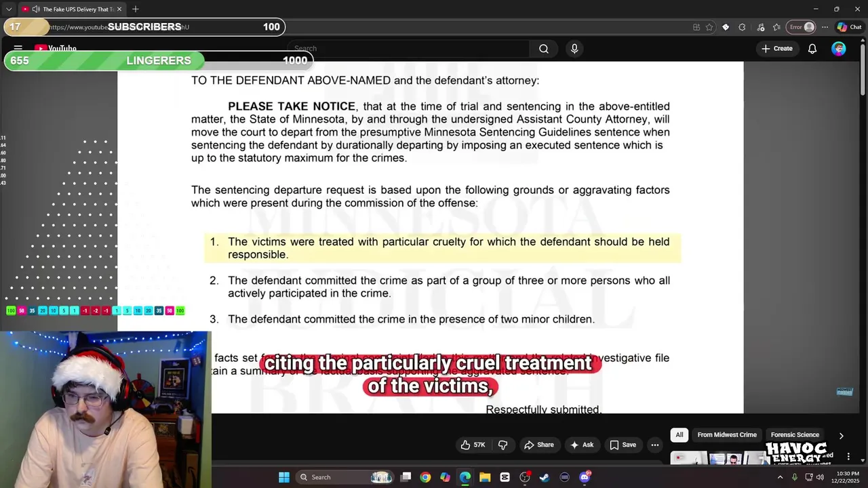Show next filter chips with arrow
The height and width of the screenshot is (488, 868).
coord(841,435)
